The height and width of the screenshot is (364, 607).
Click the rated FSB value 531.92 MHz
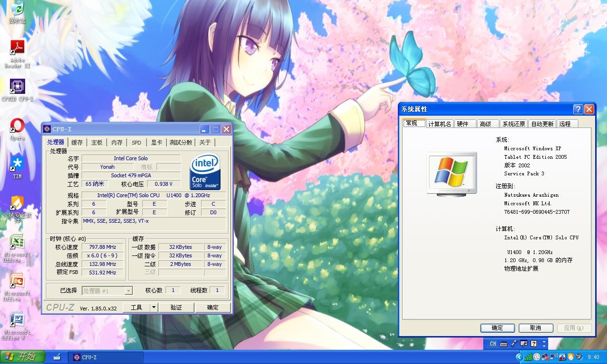click(x=102, y=273)
